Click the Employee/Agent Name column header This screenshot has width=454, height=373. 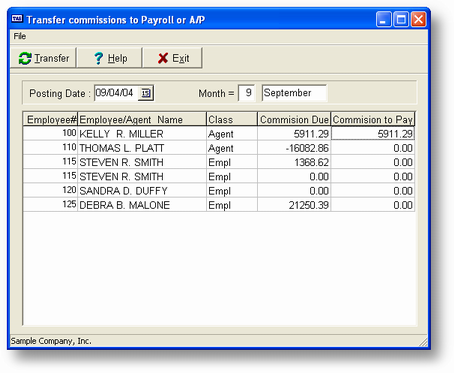click(x=142, y=119)
